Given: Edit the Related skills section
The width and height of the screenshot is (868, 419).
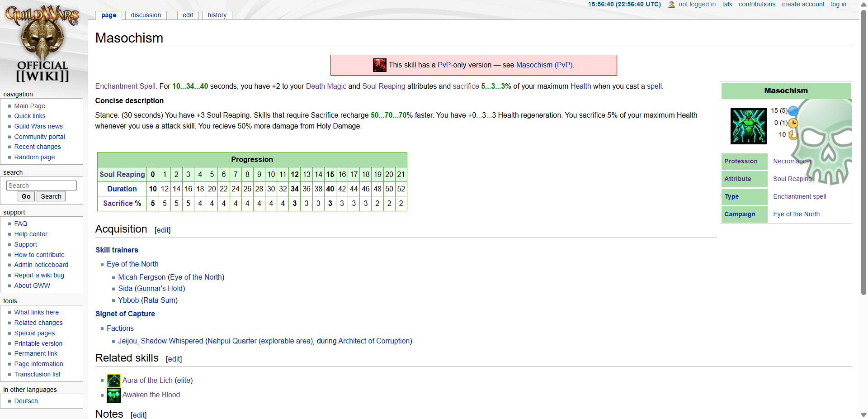Looking at the screenshot, I should [x=174, y=359].
